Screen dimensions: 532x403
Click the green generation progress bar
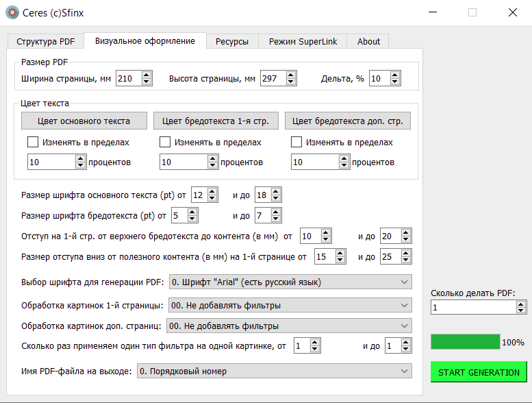[466, 342]
